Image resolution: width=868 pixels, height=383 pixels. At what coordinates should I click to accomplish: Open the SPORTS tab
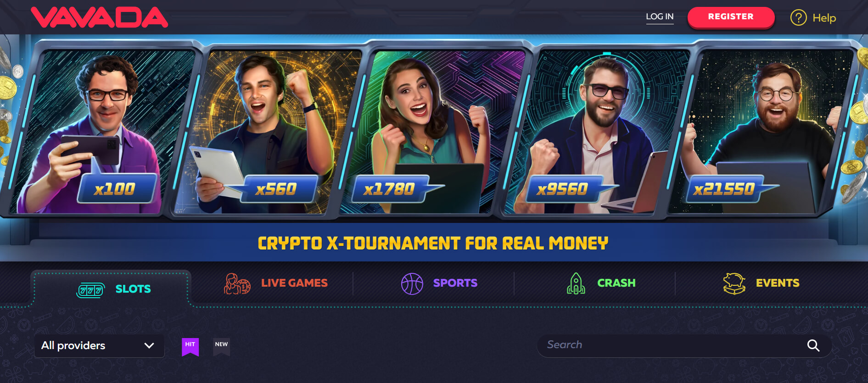[455, 283]
